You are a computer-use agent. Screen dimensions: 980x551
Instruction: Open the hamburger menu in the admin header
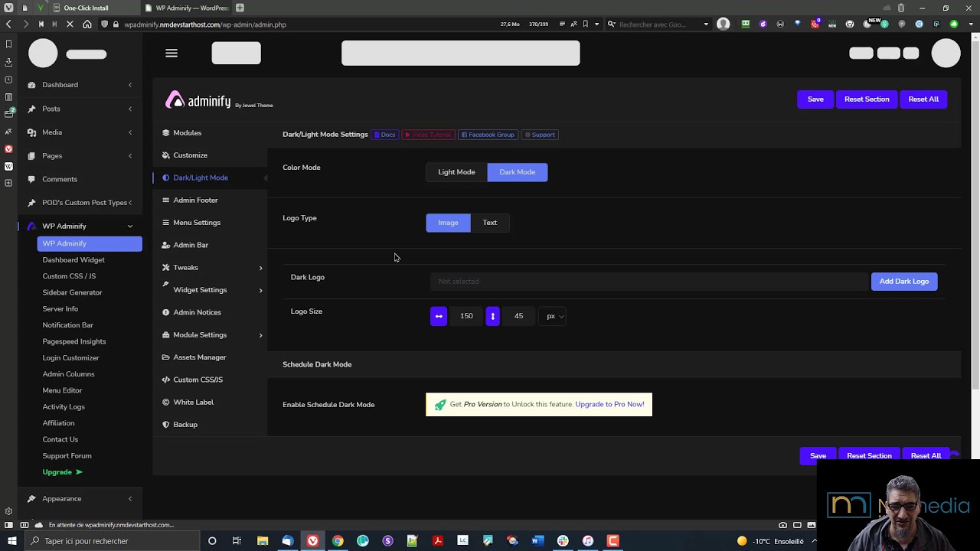(171, 53)
